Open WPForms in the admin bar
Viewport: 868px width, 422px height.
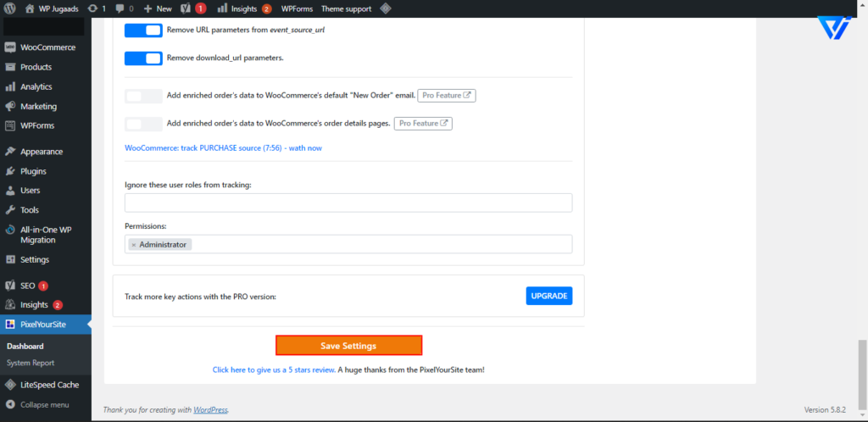point(297,8)
